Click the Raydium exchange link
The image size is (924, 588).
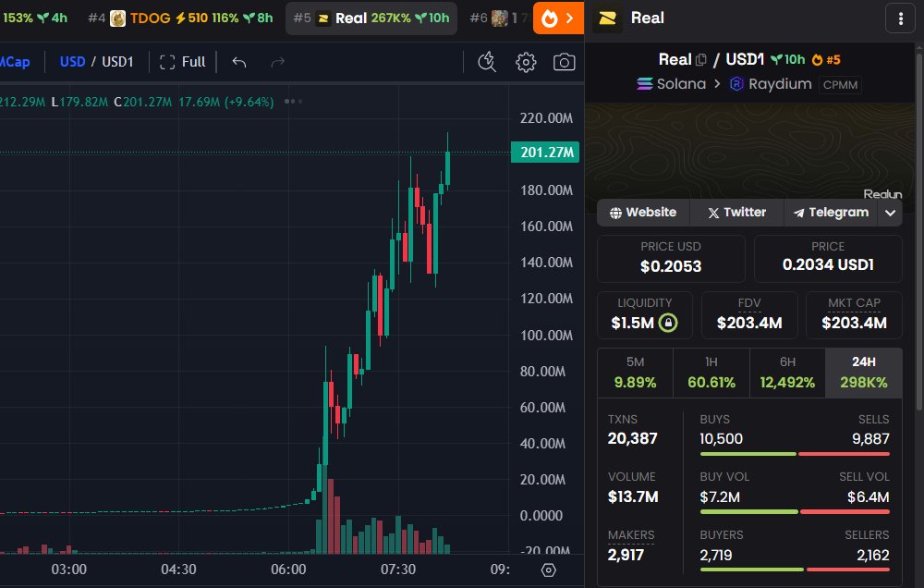click(x=771, y=84)
